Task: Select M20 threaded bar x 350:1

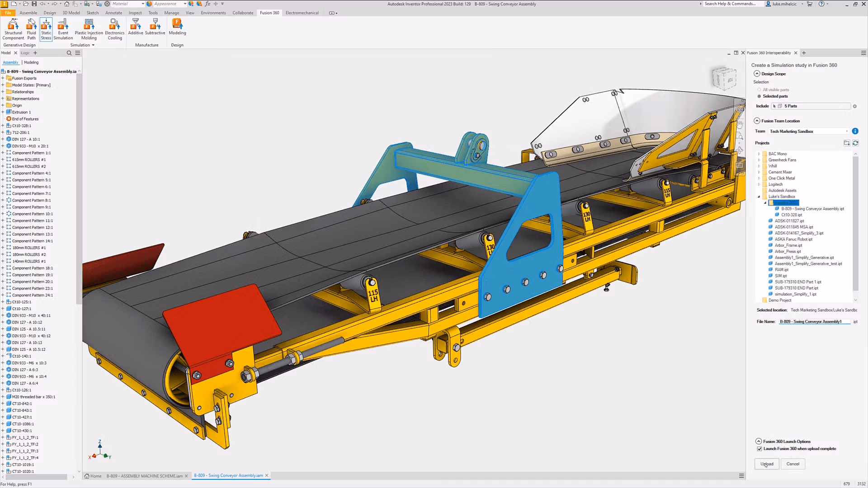Action: [x=33, y=397]
